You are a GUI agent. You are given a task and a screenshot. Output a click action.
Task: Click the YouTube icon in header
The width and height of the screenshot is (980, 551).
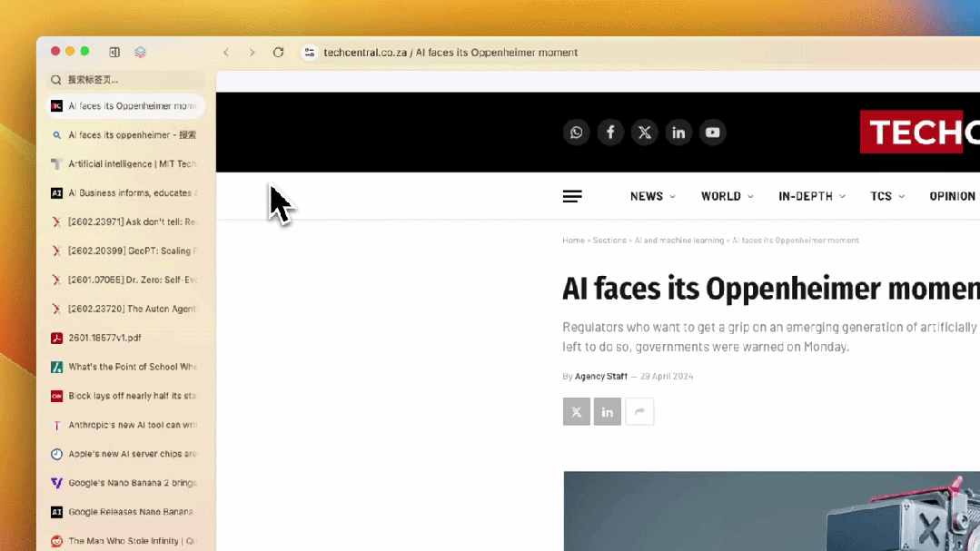[713, 133]
